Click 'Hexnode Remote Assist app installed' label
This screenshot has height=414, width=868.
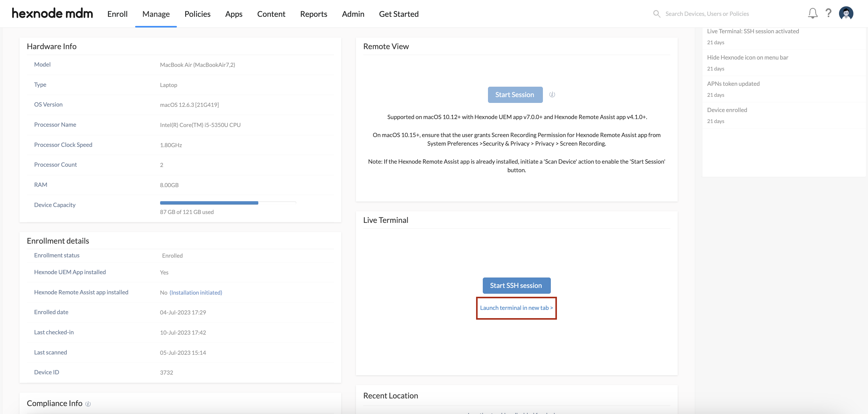pos(81,292)
